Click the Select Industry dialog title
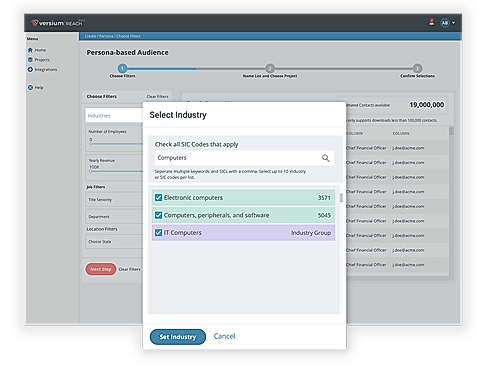 point(178,115)
